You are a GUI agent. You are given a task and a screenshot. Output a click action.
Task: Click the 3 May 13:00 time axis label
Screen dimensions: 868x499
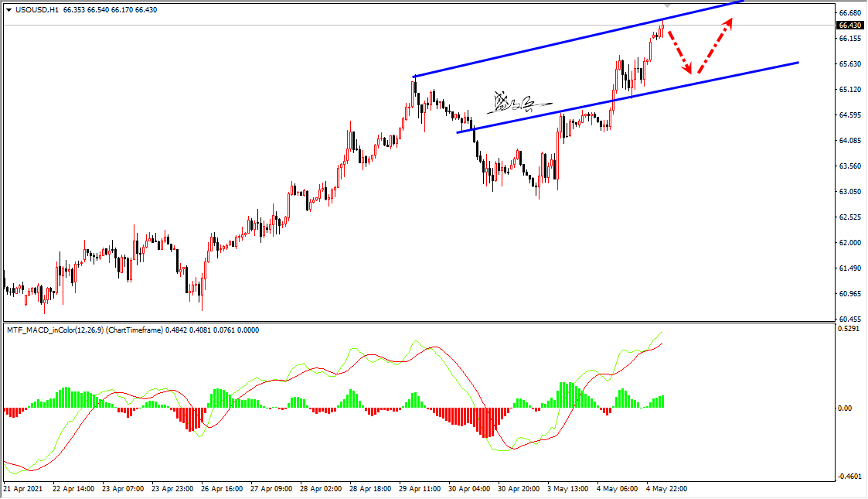click(x=567, y=489)
